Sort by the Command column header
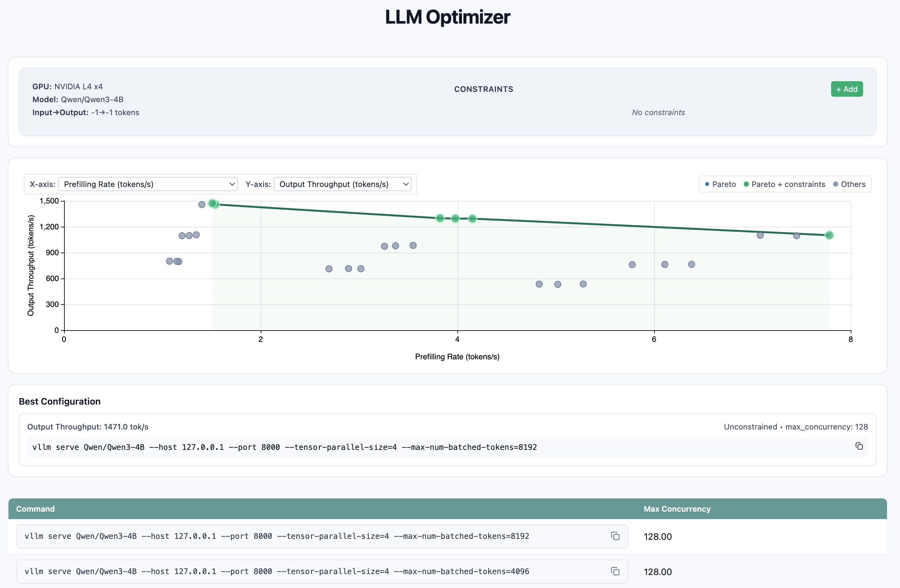This screenshot has height=588, width=900. (x=36, y=508)
